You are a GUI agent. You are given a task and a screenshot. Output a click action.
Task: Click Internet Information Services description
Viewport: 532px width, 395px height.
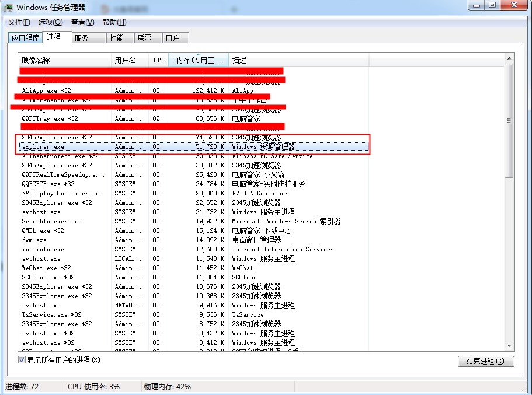point(283,249)
